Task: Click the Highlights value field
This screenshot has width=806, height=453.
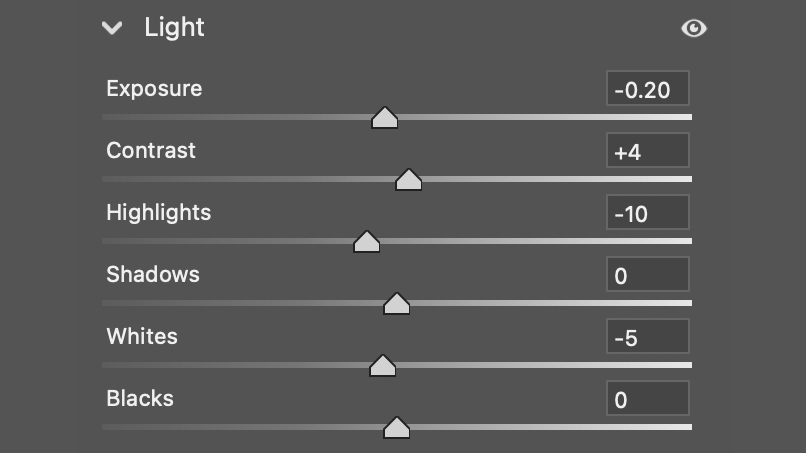Action: [x=648, y=212]
